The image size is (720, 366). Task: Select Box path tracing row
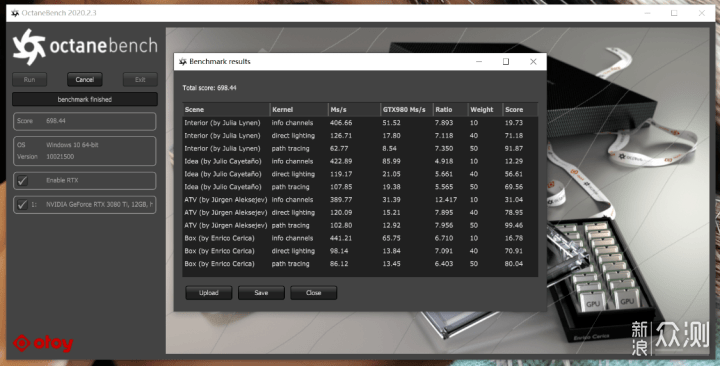360,264
